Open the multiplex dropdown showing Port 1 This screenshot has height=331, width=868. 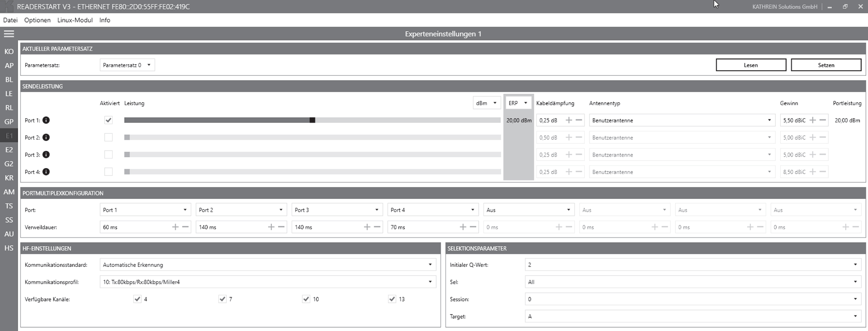point(145,210)
